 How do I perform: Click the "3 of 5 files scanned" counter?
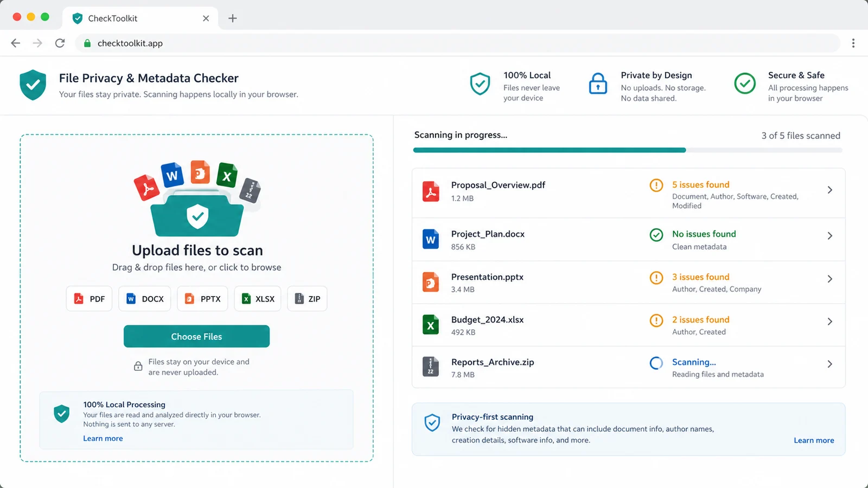pos(801,136)
